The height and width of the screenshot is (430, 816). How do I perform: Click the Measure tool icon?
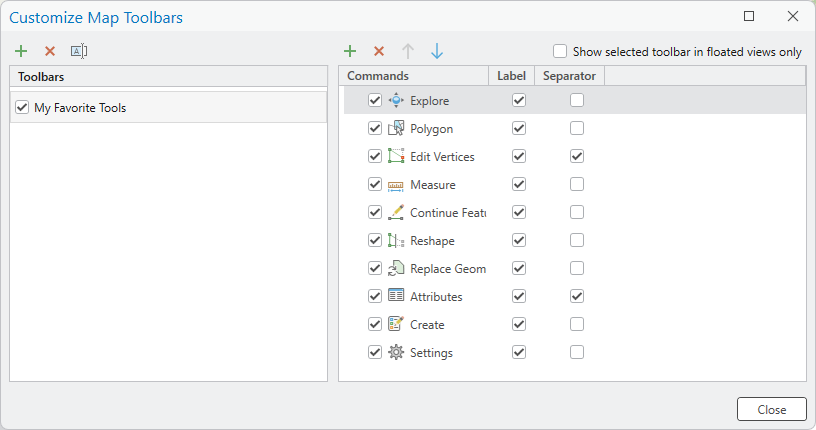[x=396, y=185]
